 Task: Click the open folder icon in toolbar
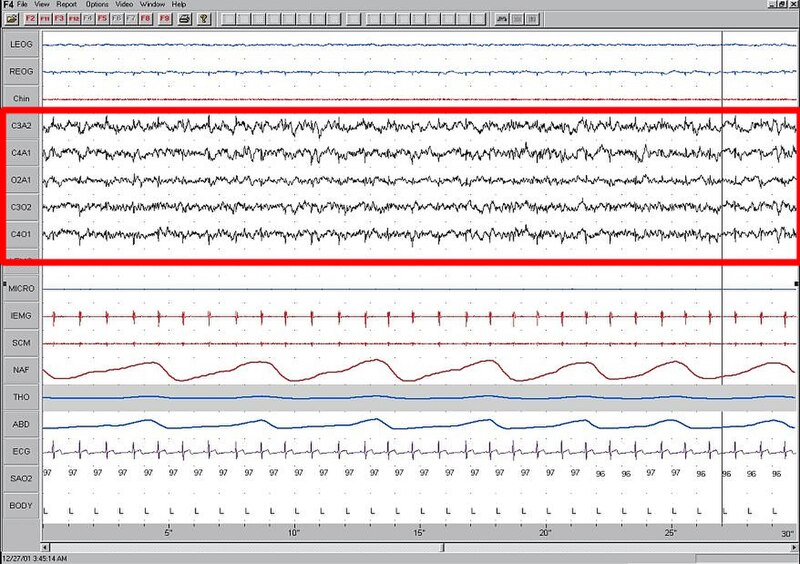point(10,19)
